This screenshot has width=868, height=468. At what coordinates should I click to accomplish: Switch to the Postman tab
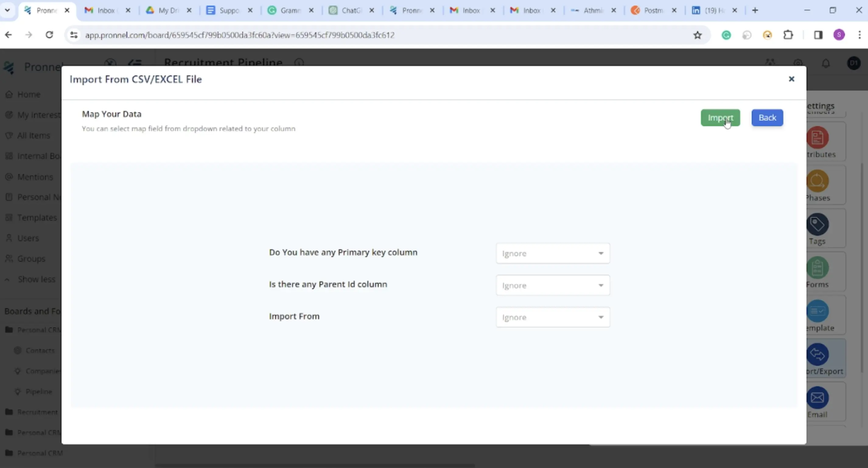654,10
